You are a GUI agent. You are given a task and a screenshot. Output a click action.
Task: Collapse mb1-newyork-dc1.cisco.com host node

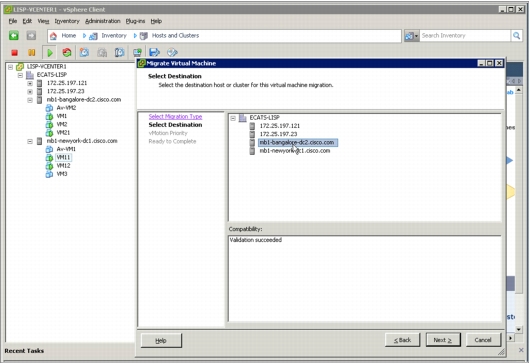click(x=30, y=141)
